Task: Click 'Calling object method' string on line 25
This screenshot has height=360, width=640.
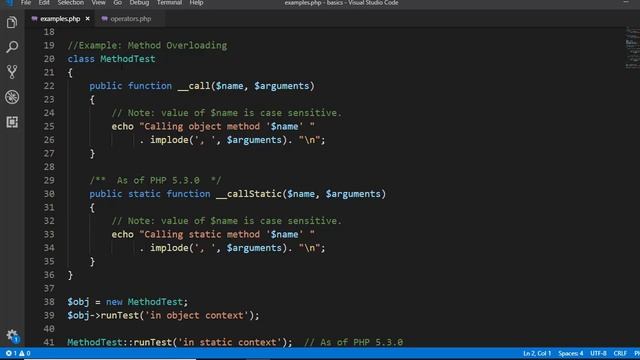Action: point(227,127)
